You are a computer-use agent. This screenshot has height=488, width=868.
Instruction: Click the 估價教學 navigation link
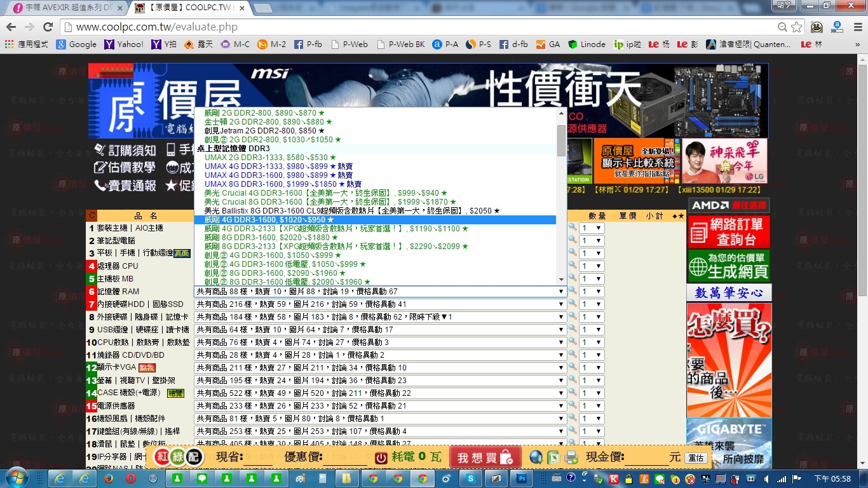pos(125,168)
